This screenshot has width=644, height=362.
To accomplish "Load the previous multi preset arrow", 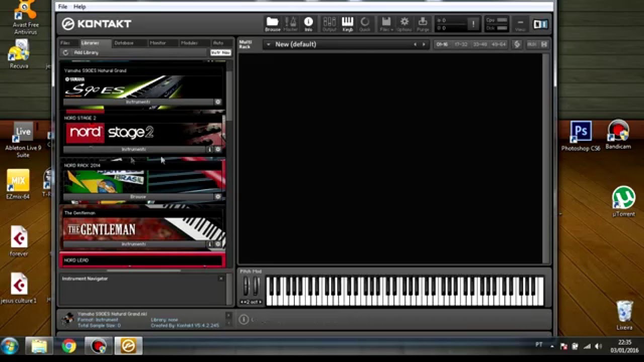I will [415, 44].
